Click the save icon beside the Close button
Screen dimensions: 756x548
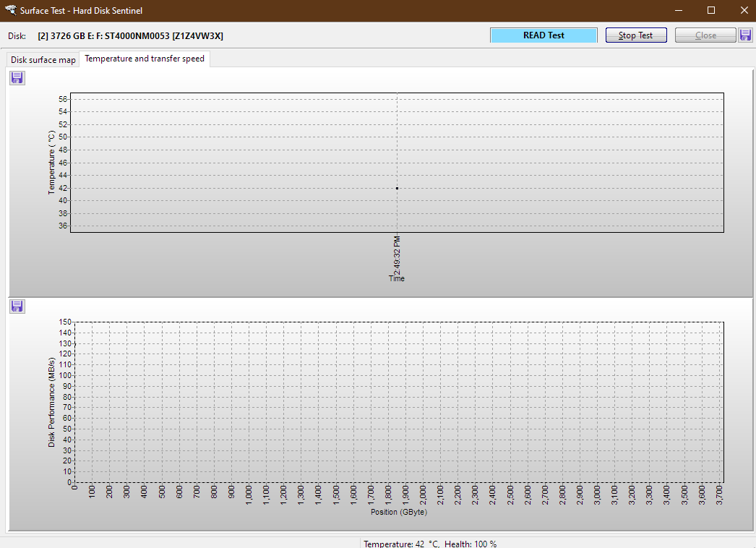(x=745, y=35)
